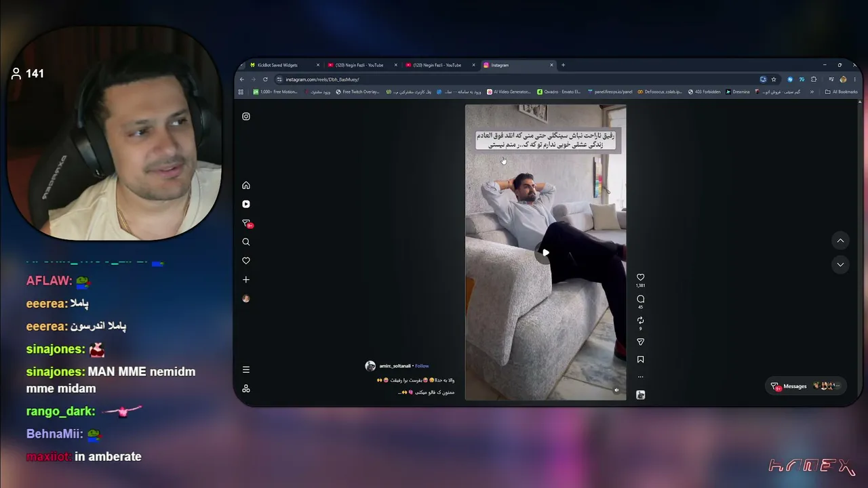The image size is (868, 488).
Task: Open the Free Twitch Overlay bookmark
Action: tap(357, 92)
